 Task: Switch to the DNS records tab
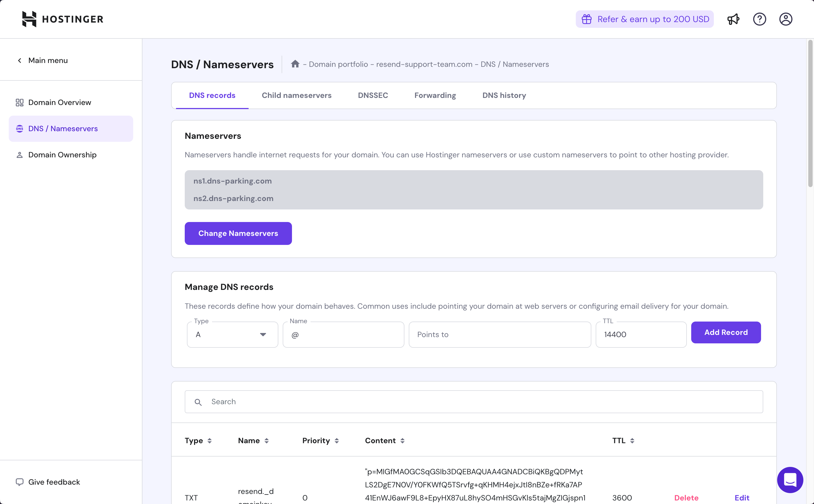(212, 95)
